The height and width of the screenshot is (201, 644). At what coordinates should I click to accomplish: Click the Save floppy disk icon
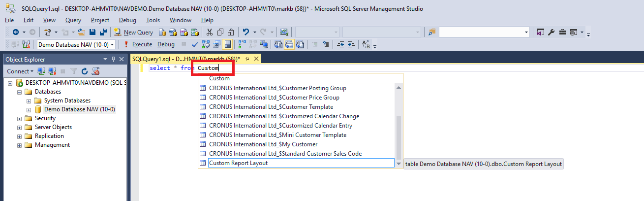[x=92, y=32]
